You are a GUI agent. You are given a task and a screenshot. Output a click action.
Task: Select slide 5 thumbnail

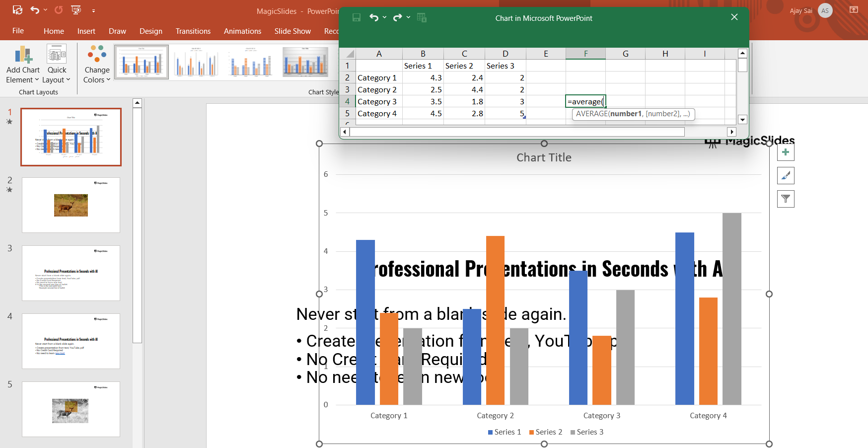click(x=71, y=409)
